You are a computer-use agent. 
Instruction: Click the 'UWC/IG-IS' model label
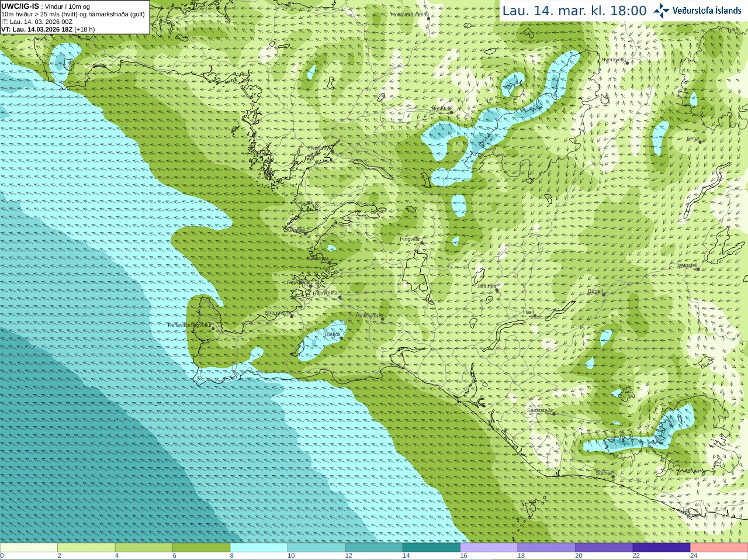(x=20, y=6)
